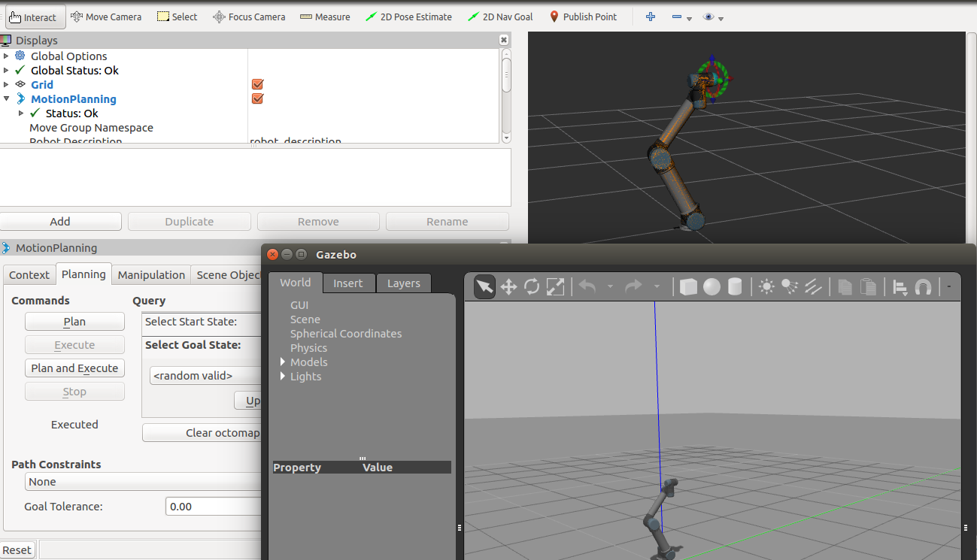The width and height of the screenshot is (977, 560).
Task: Select Gazebo World tab
Action: 296,283
